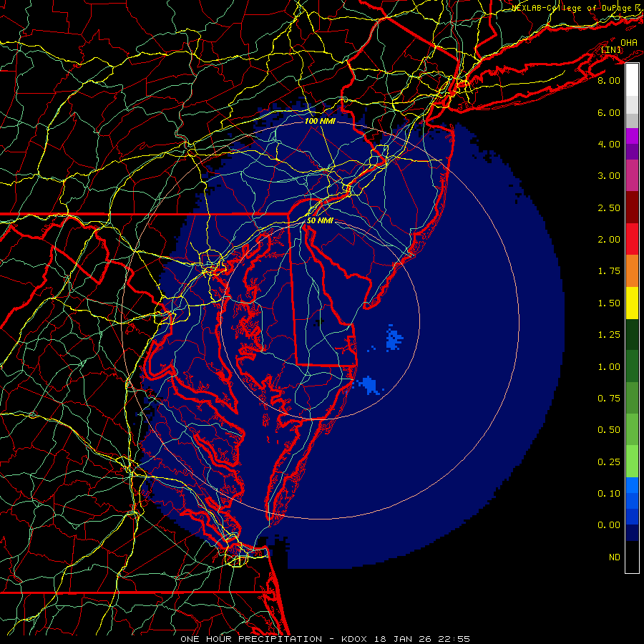The height and width of the screenshot is (644, 644).
Task: Select the [IN] units label
Action: pyautogui.click(x=611, y=49)
